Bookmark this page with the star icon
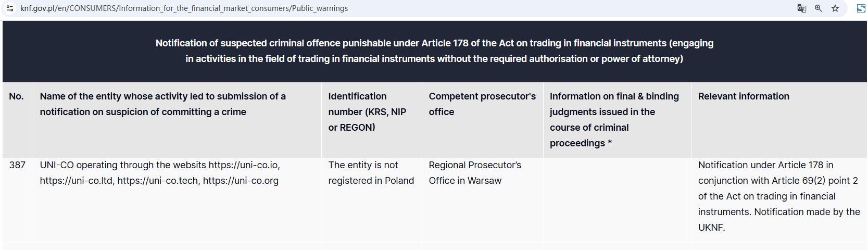Image resolution: width=868 pixels, height=250 pixels. [x=835, y=8]
